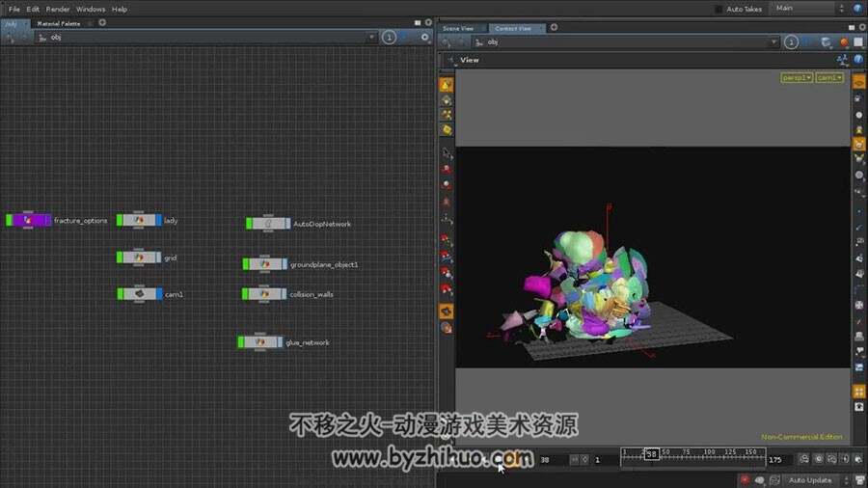Click the render region icon below pose tool
The height and width of the screenshot is (488, 868).
tap(447, 328)
